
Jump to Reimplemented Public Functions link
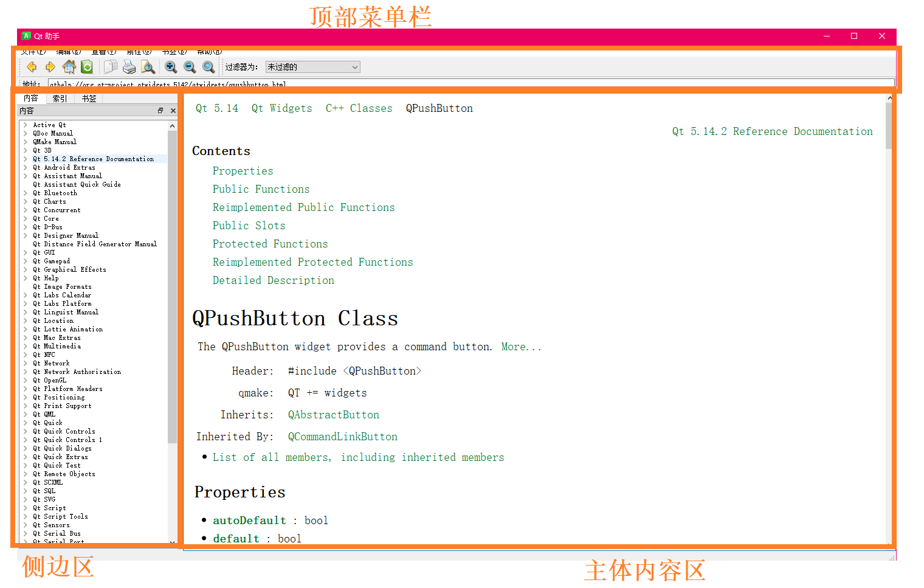point(303,207)
